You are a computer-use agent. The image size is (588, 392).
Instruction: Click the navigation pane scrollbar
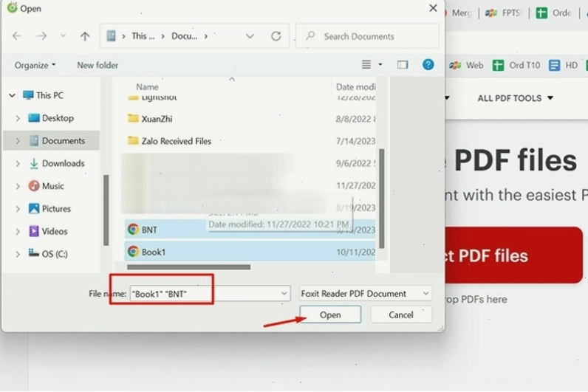click(106, 210)
